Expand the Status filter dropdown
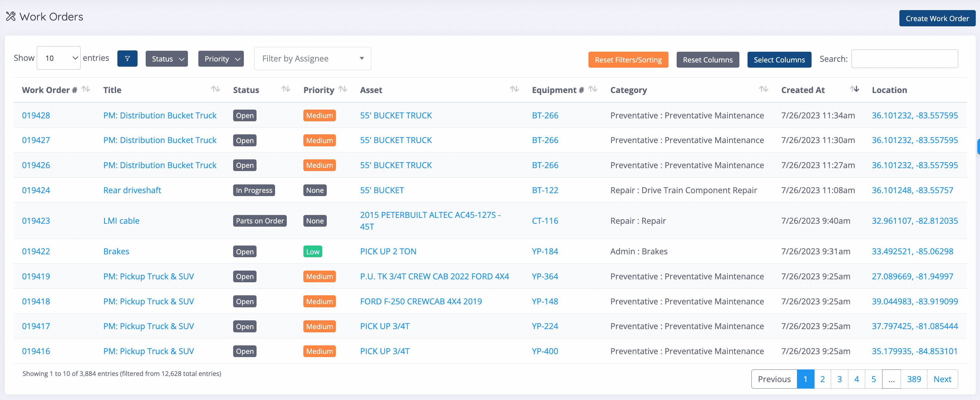 (x=166, y=59)
